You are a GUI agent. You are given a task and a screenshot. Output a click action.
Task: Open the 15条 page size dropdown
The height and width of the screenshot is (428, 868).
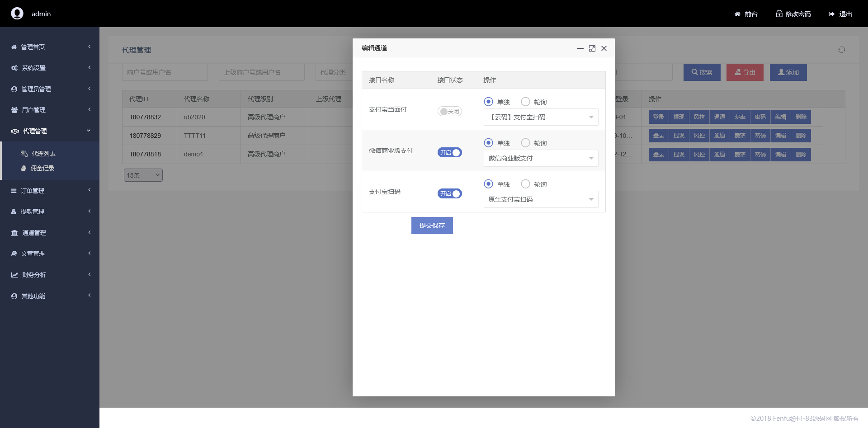pos(143,175)
